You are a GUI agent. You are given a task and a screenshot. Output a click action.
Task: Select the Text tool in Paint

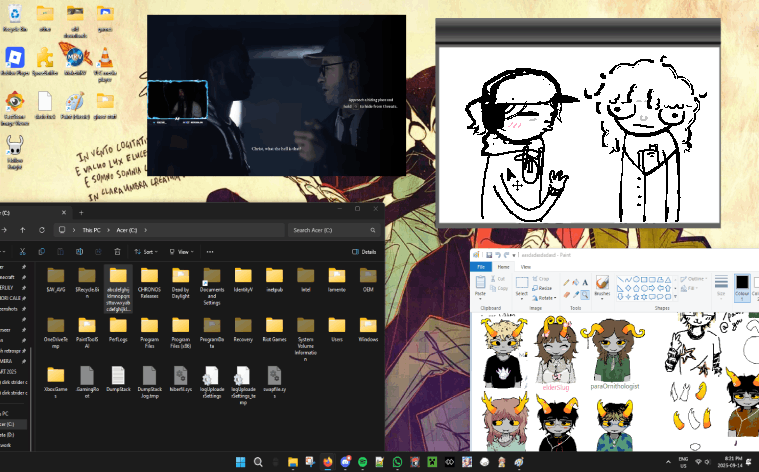(585, 282)
